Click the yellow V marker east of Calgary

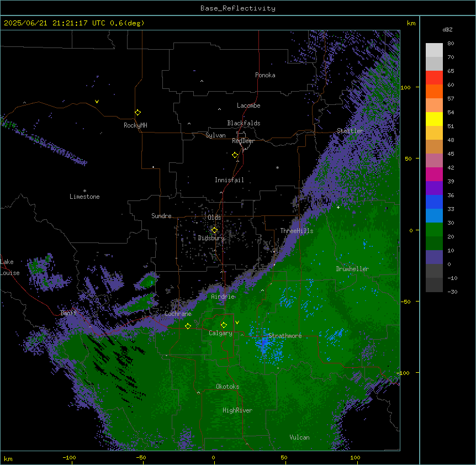coord(237,323)
